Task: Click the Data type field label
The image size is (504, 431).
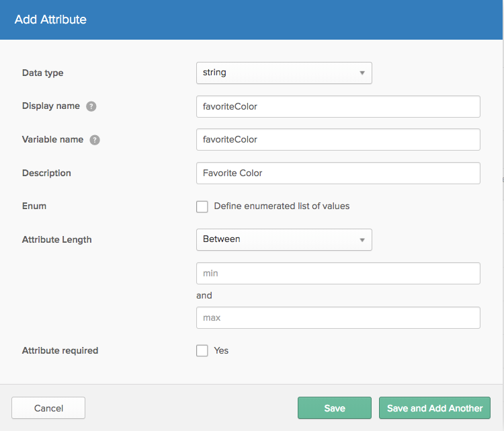Action: pyautogui.click(x=43, y=73)
